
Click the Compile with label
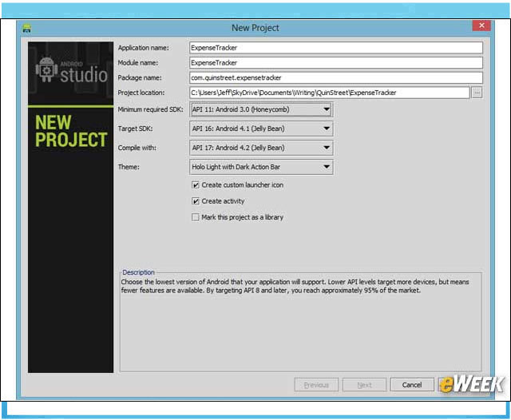137,148
